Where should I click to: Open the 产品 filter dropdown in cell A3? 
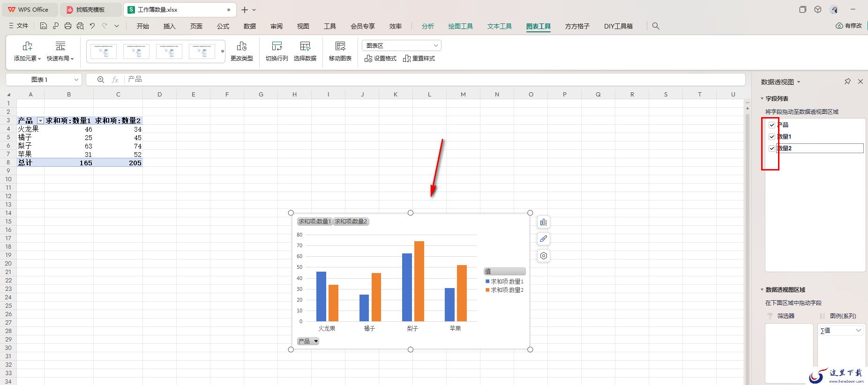tap(40, 121)
